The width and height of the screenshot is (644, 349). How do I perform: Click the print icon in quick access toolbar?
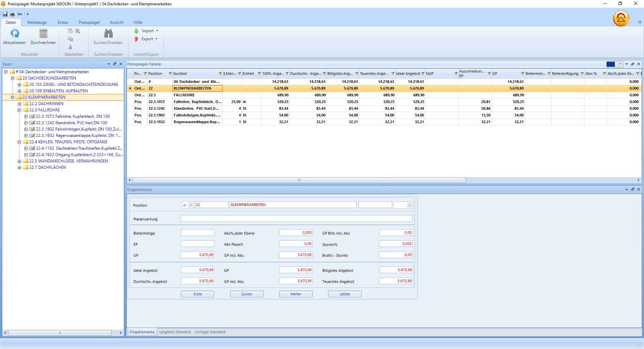point(12,14)
